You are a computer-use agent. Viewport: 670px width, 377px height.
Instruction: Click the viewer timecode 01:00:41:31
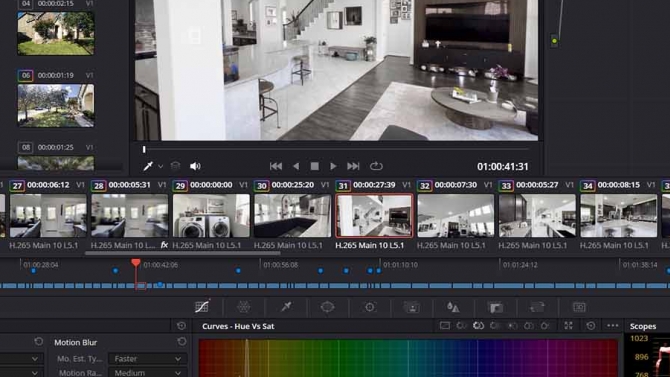coord(502,166)
